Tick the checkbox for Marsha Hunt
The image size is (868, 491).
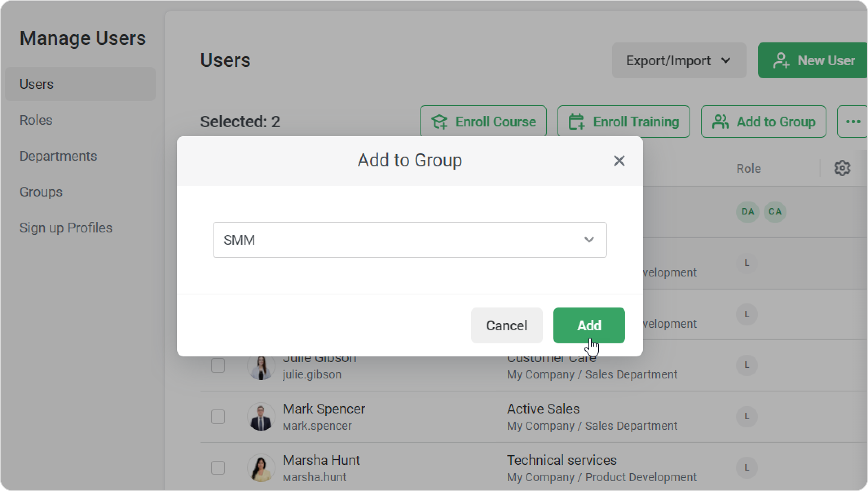[218, 468]
